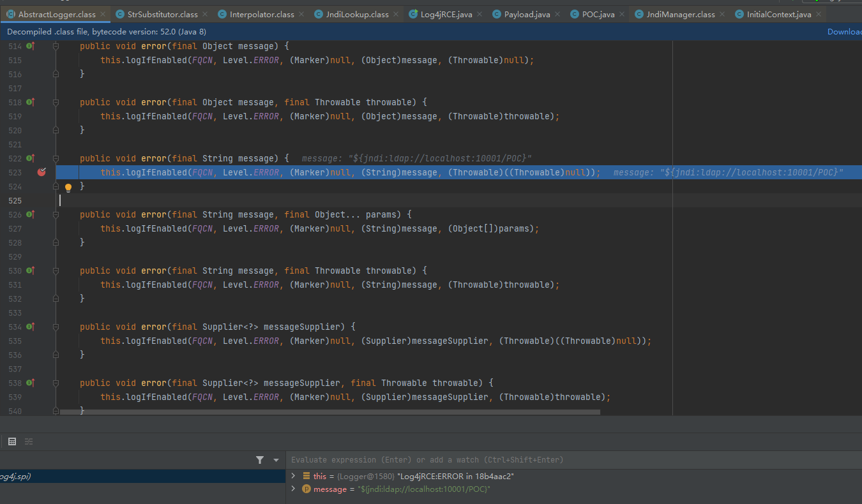This screenshot has width=862, height=504.
Task: Click line number 523 in the gutter
Action: pos(15,172)
